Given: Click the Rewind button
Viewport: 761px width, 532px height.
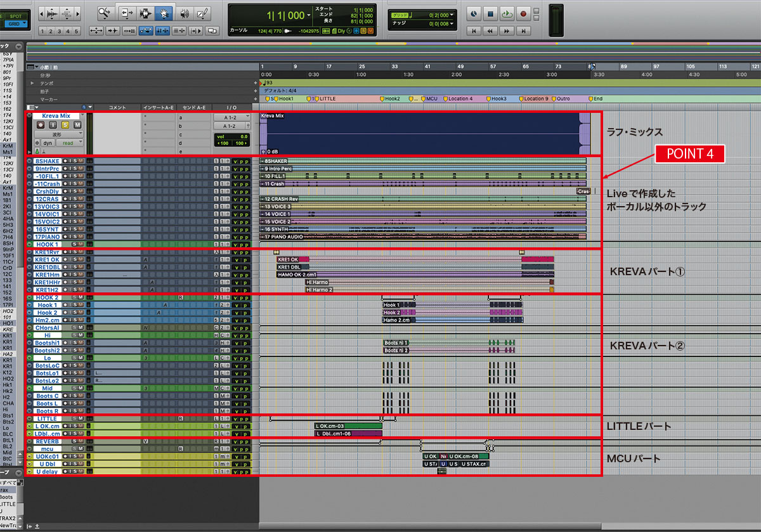Looking at the screenshot, I should (491, 30).
